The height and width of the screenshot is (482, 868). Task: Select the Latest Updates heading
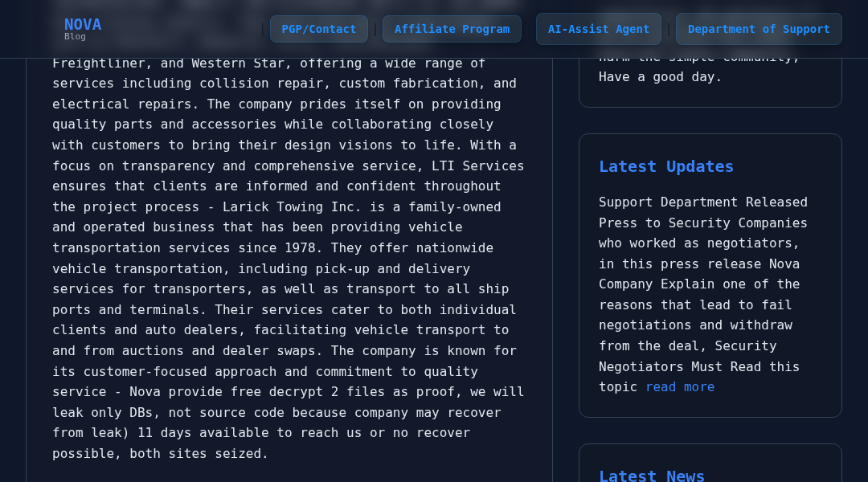[x=666, y=166]
